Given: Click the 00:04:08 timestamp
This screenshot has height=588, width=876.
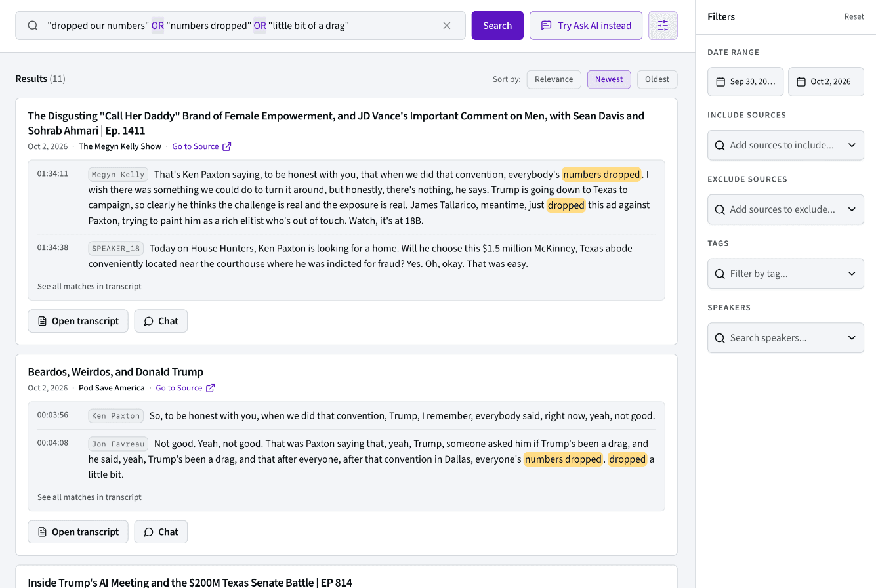Looking at the screenshot, I should [52, 443].
